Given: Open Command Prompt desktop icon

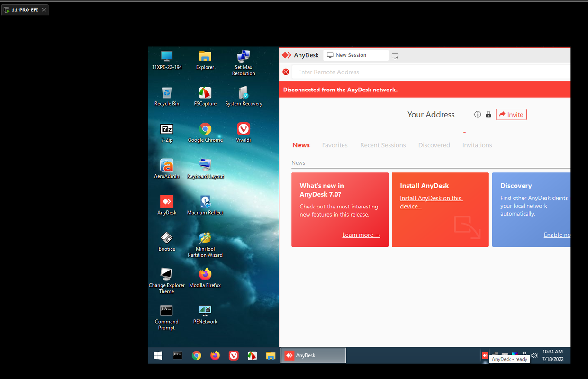Looking at the screenshot, I should 167,317.
